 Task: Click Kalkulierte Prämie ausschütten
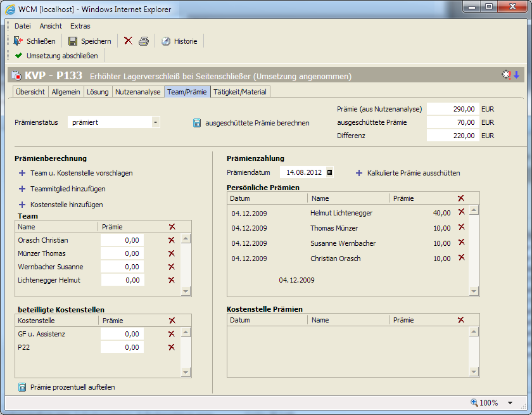click(x=413, y=173)
